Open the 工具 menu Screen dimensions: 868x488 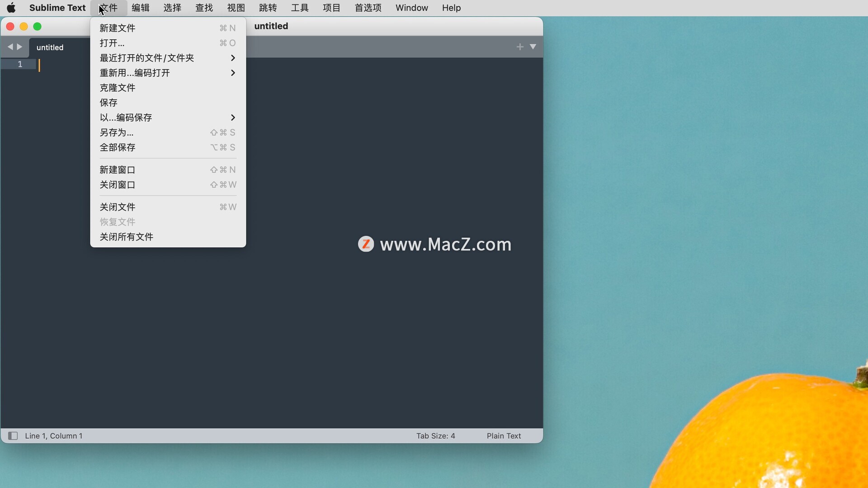point(299,8)
